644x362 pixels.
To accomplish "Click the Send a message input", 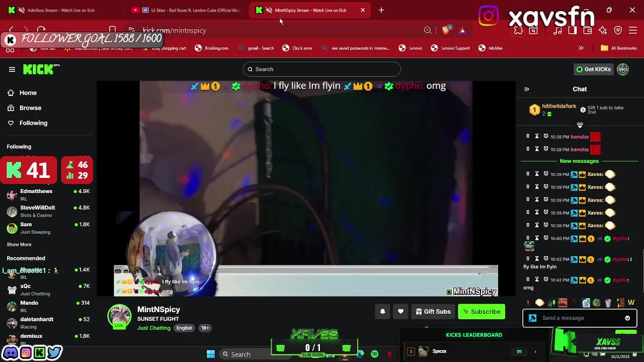I will click(580, 318).
